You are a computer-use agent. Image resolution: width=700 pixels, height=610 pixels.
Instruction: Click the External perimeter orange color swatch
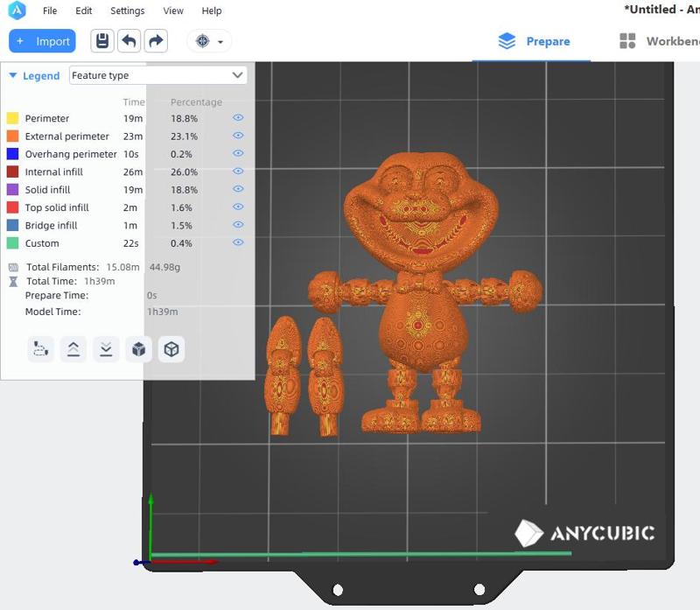click(12, 137)
